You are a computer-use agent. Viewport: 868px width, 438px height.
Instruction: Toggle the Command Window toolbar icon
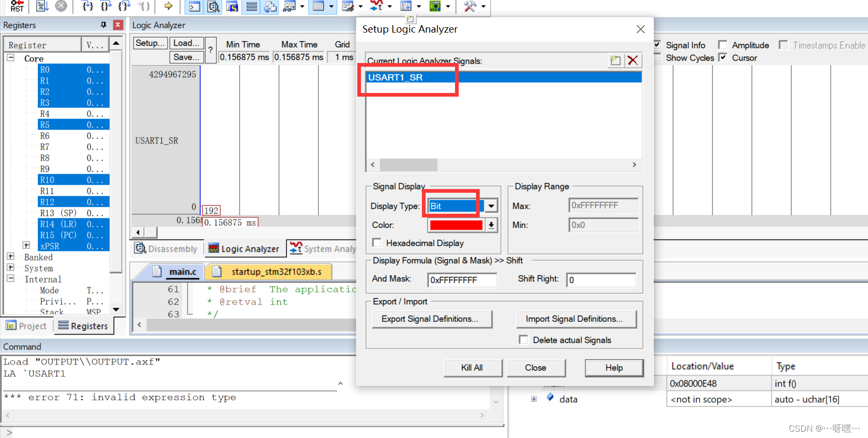(x=195, y=6)
